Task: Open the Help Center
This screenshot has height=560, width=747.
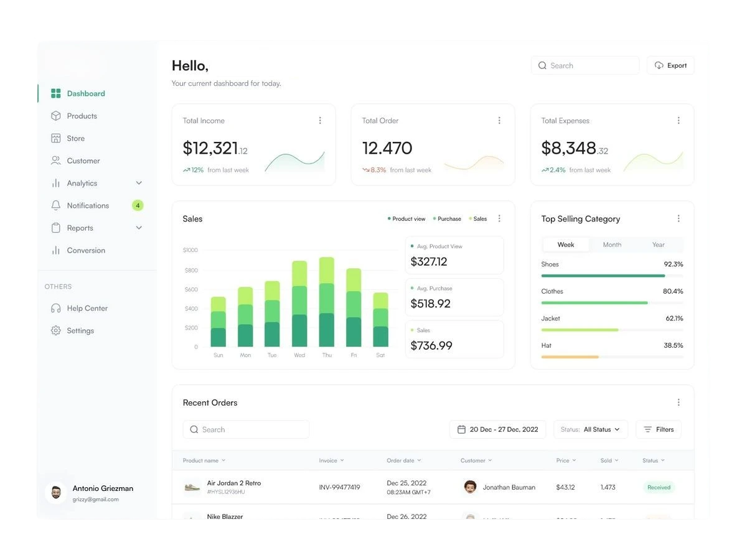Action: click(x=57, y=308)
